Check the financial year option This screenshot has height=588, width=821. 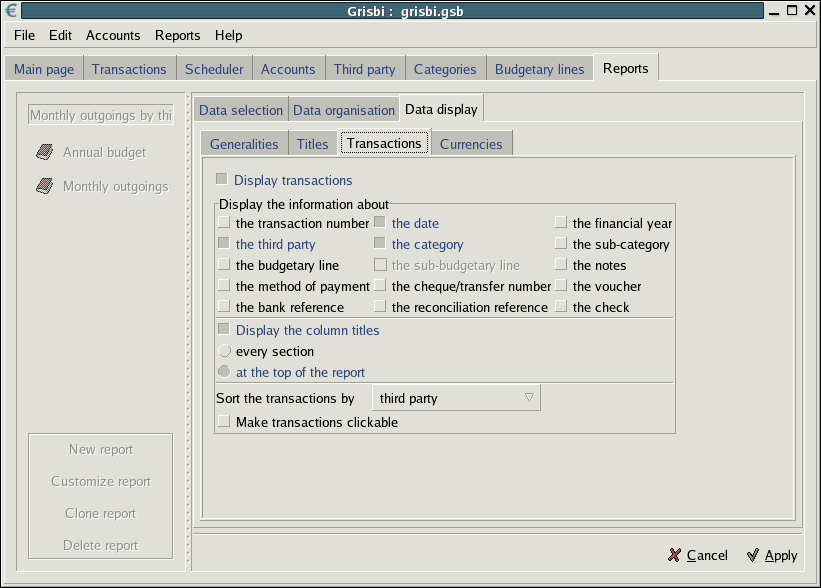pos(561,222)
